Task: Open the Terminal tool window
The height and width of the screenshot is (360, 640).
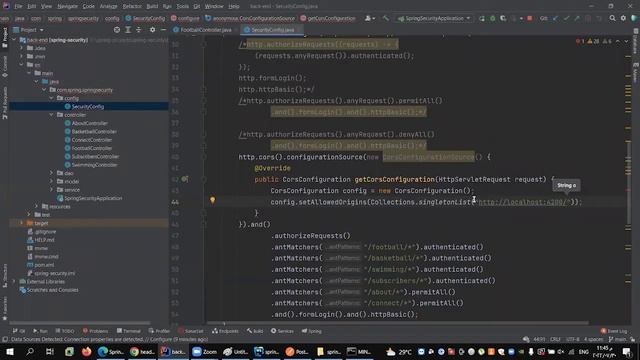Action: [x=129, y=331]
